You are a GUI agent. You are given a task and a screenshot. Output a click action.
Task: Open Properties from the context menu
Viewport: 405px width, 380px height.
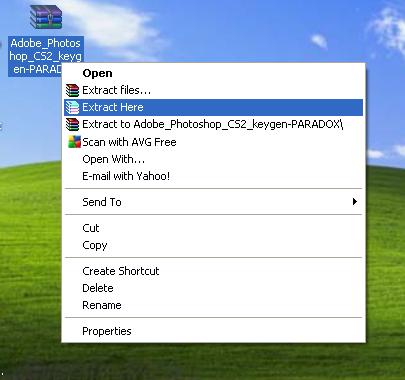click(x=213, y=331)
